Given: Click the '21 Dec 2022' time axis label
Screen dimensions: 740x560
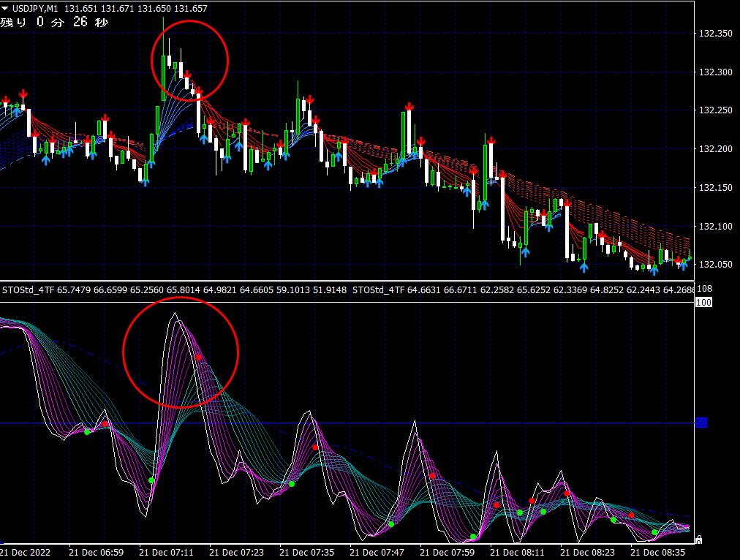Looking at the screenshot, I should [x=25, y=553].
